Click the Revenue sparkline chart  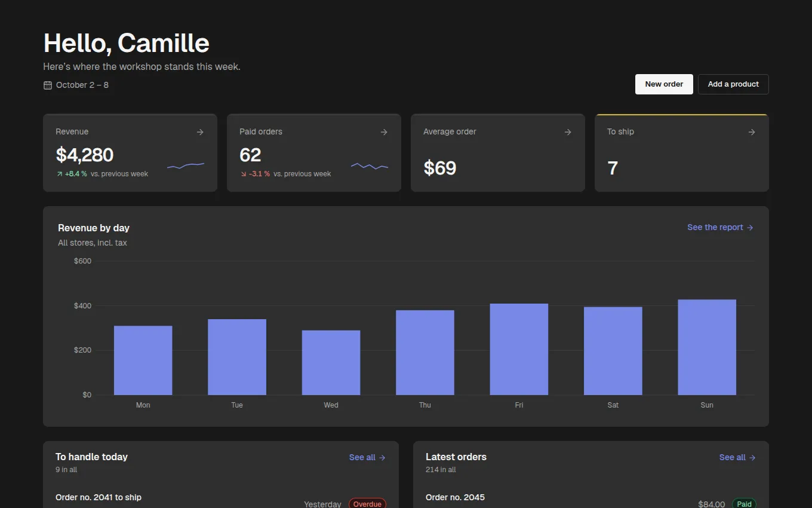(186, 166)
